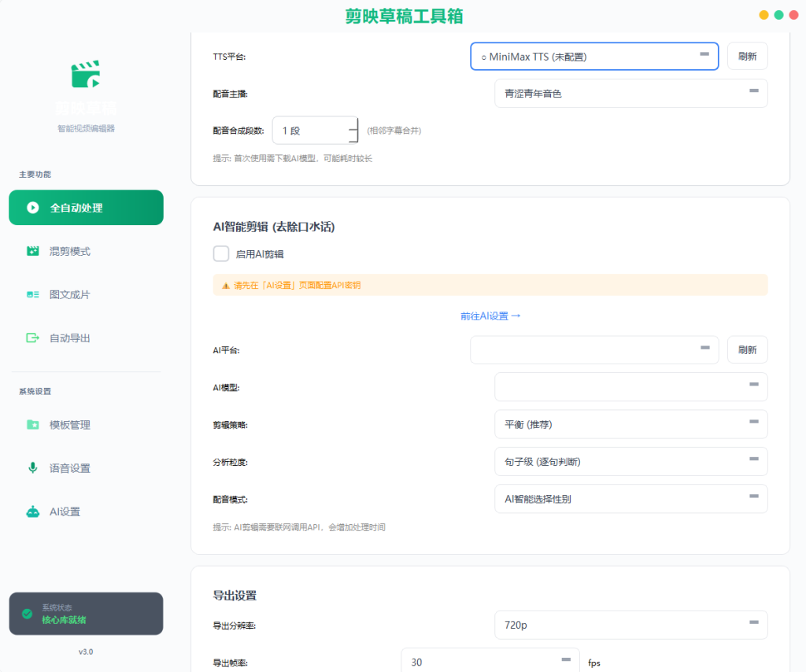Open 模板管理 settings page
The width and height of the screenshot is (806, 672).
point(86,424)
